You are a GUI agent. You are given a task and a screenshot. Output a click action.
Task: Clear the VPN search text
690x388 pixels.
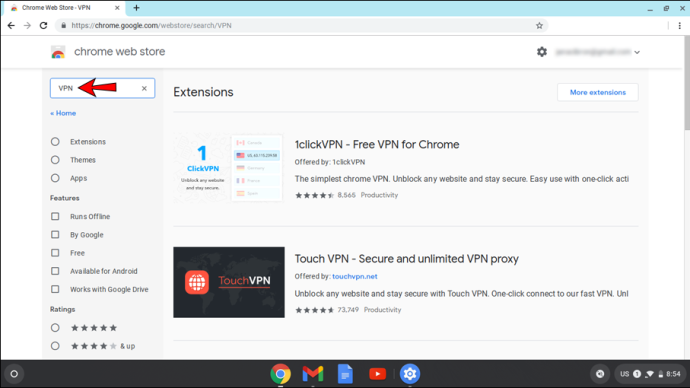tap(144, 88)
